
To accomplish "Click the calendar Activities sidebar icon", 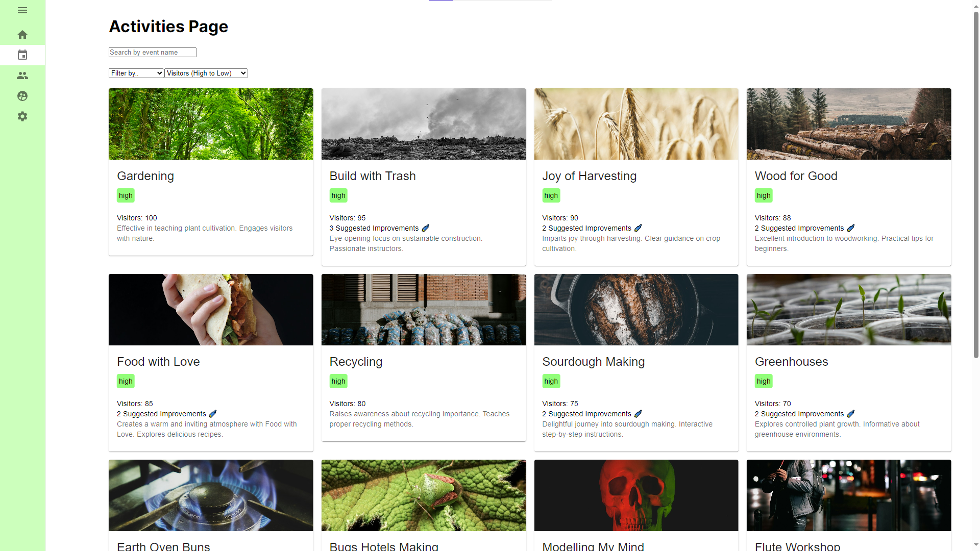I will (22, 55).
